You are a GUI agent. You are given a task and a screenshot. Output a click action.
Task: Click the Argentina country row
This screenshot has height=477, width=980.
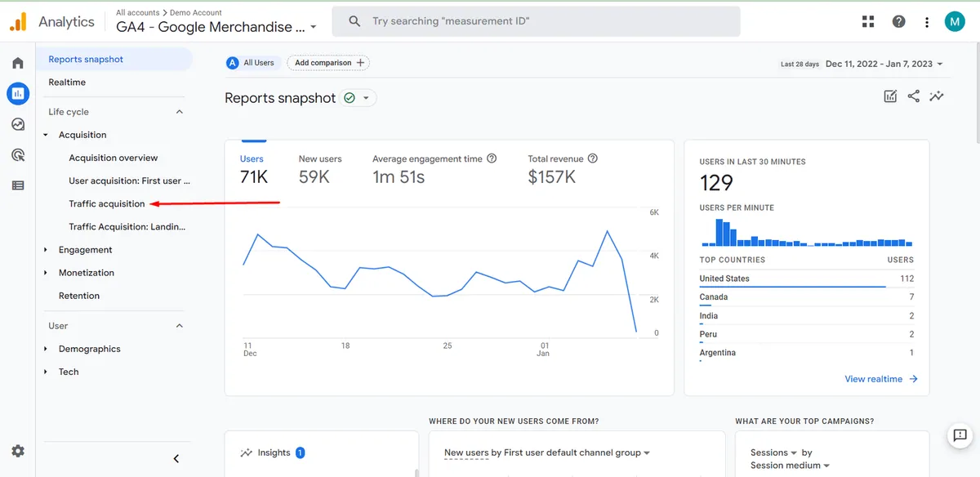click(806, 354)
